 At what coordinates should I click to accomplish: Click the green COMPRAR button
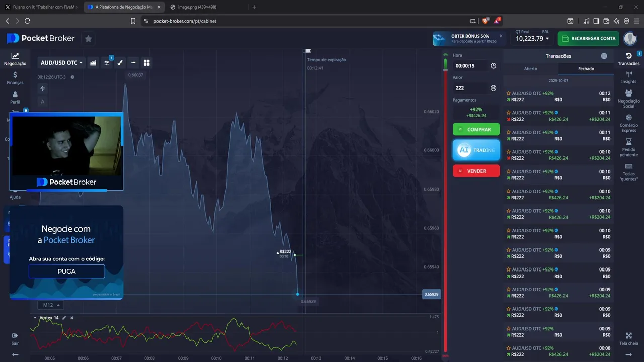(x=476, y=130)
